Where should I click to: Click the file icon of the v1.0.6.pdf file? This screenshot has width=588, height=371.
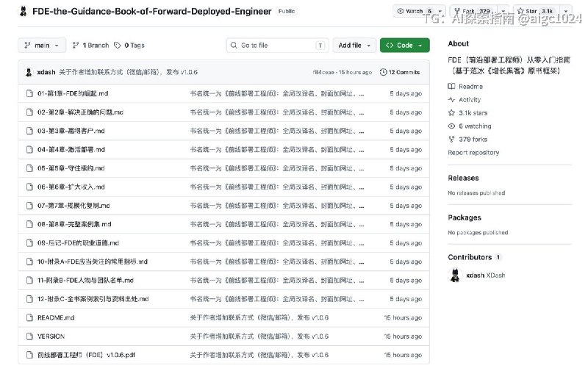pos(29,355)
